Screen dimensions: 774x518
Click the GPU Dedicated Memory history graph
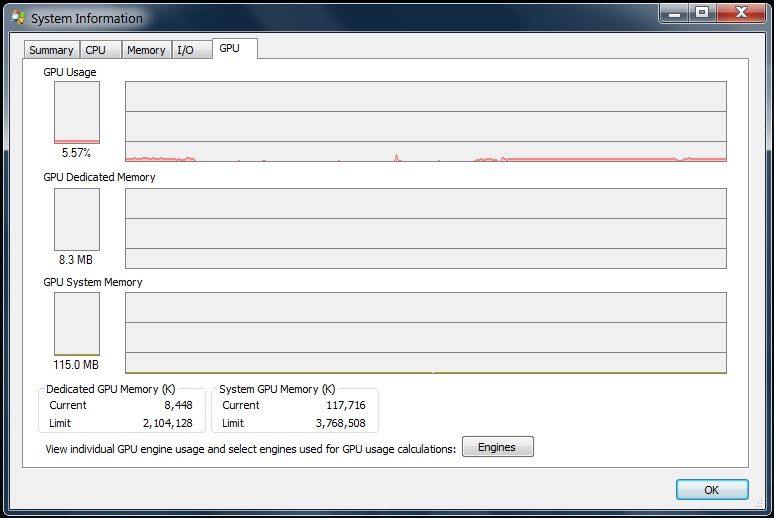[x=426, y=228]
